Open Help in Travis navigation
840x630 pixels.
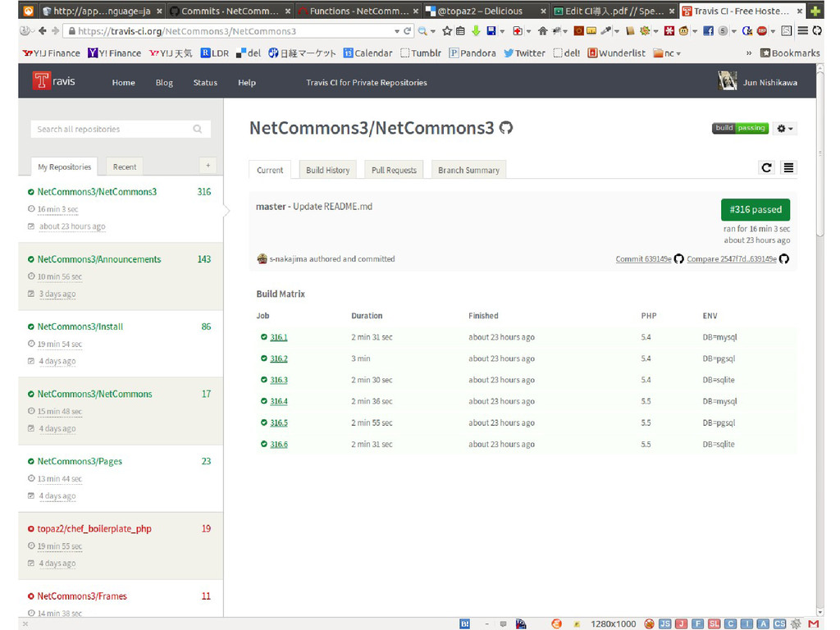pyautogui.click(x=246, y=83)
